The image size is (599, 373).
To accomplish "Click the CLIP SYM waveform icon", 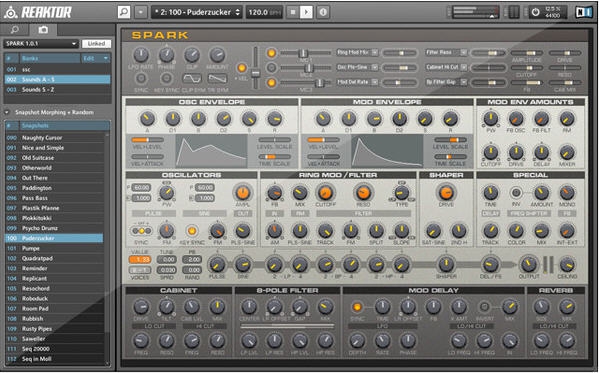I will coord(192,79).
